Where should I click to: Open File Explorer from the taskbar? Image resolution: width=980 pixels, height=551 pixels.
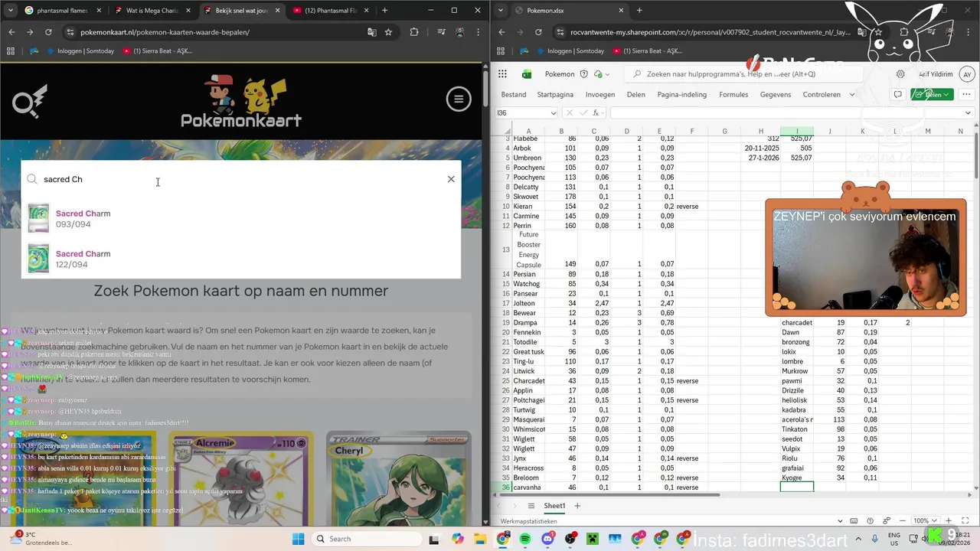click(x=480, y=539)
